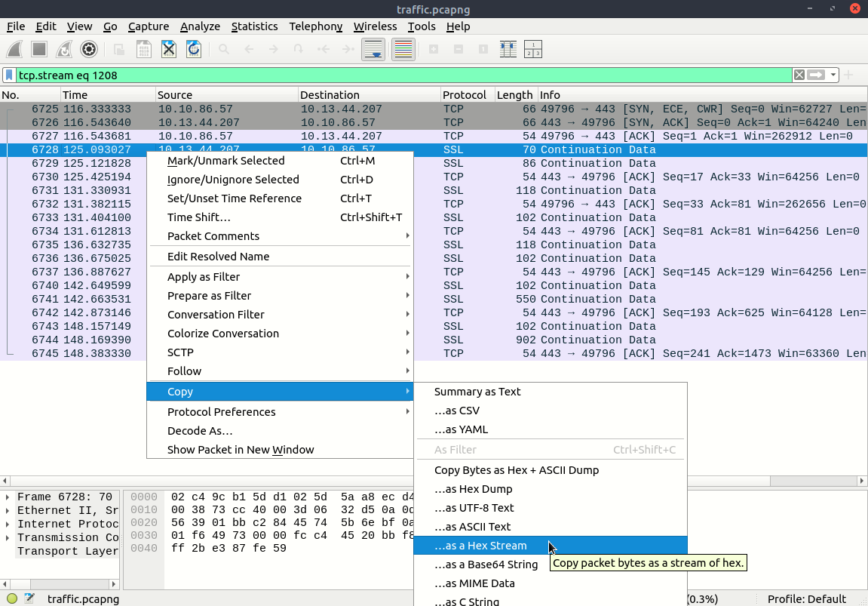868x606 pixels.
Task: Open the Statistics menu
Action: (x=254, y=26)
